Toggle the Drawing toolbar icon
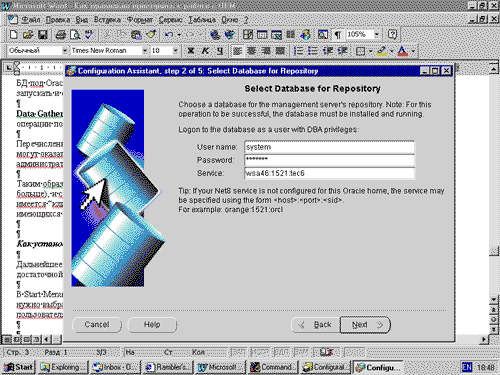 pos(305,34)
